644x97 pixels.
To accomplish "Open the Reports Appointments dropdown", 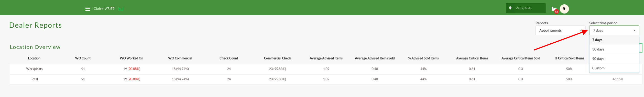I will point(560,30).
